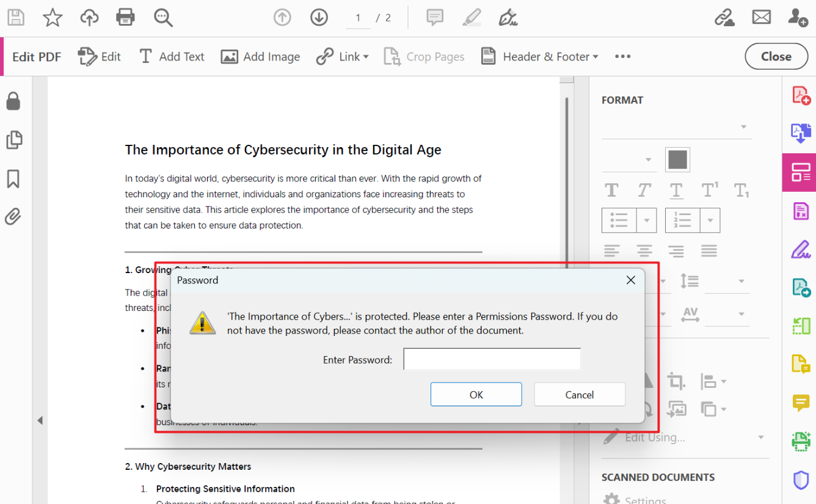Screen dimensions: 816x504
Task: Print the document using the printer icon
Action: (125, 18)
